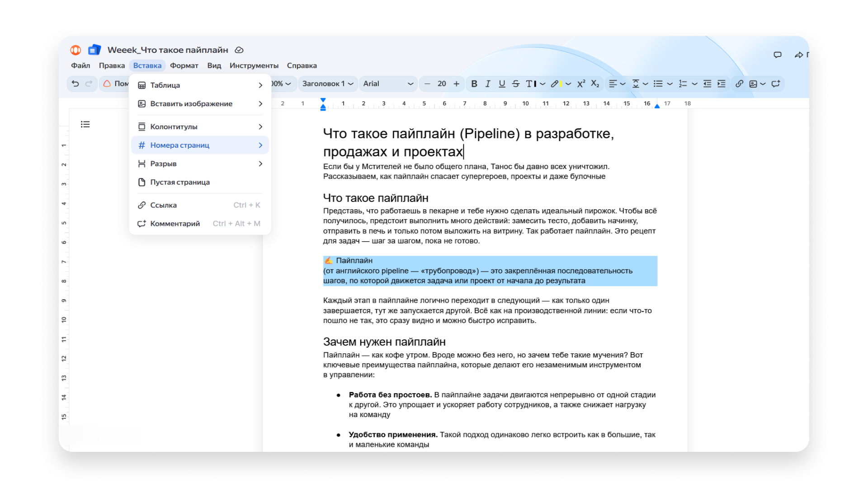The image size is (868, 488).
Task: Click the cloud save status icon
Action: [239, 50]
